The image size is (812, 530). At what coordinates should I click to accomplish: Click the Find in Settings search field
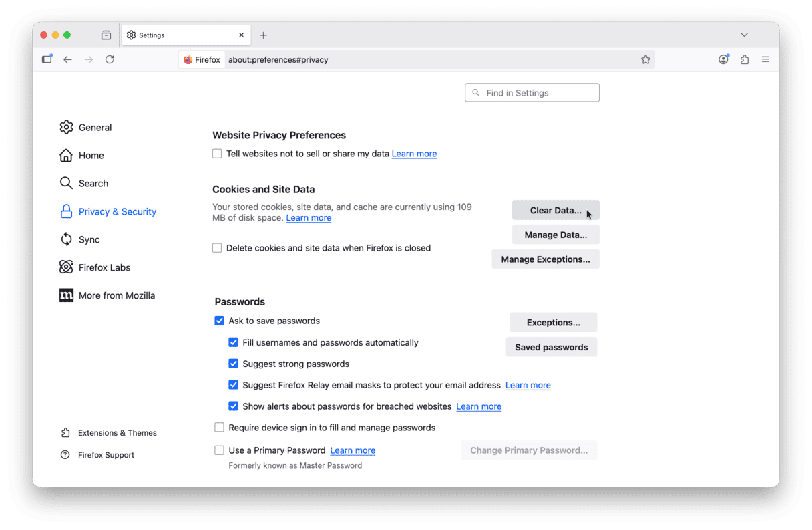532,93
